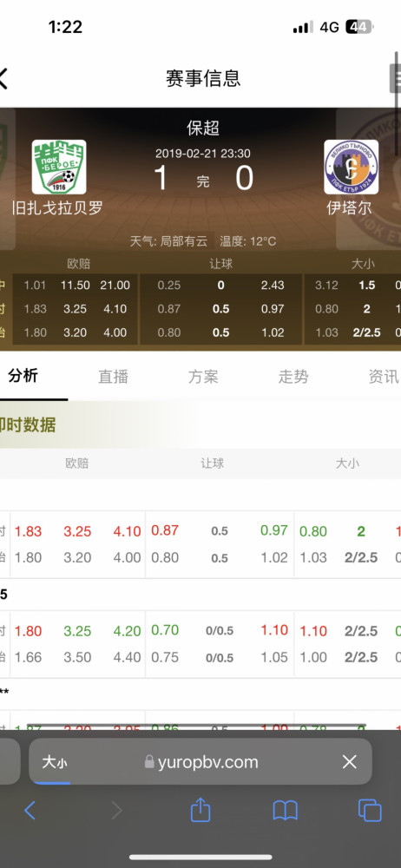Open the 方案 tab
This screenshot has height=868, width=401.
pyautogui.click(x=203, y=377)
